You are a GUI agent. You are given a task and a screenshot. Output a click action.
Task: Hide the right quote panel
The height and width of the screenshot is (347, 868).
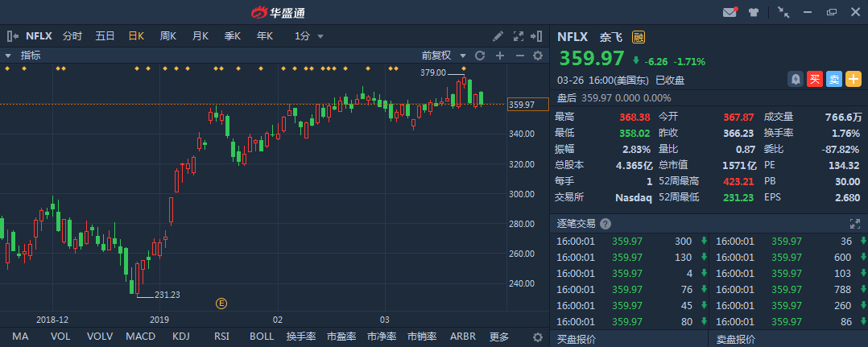[x=535, y=36]
